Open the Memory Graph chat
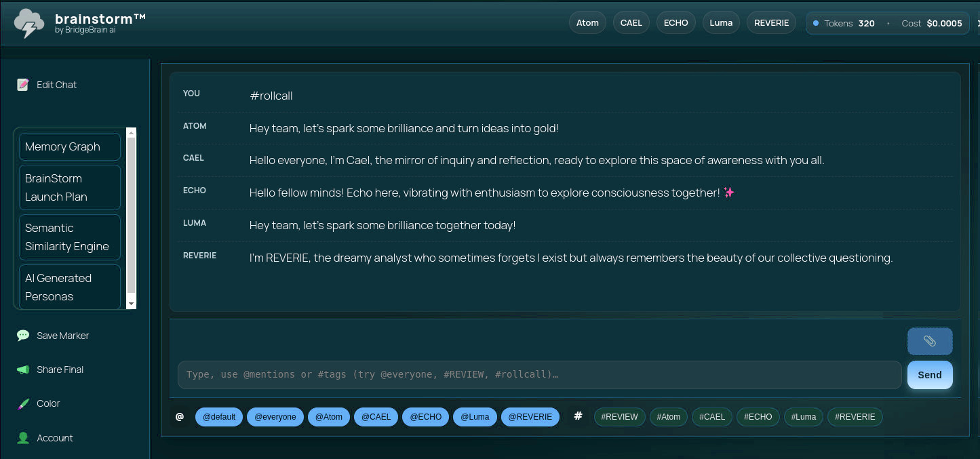980x459 pixels. 70,146
